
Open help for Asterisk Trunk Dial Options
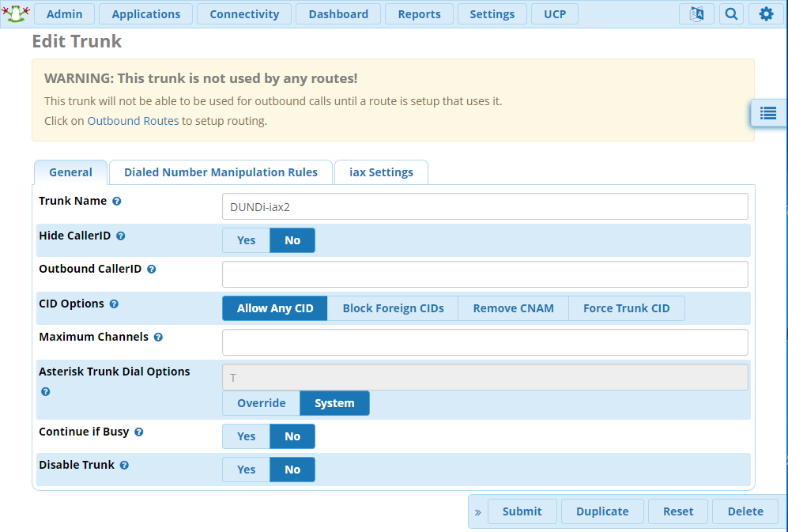(45, 391)
